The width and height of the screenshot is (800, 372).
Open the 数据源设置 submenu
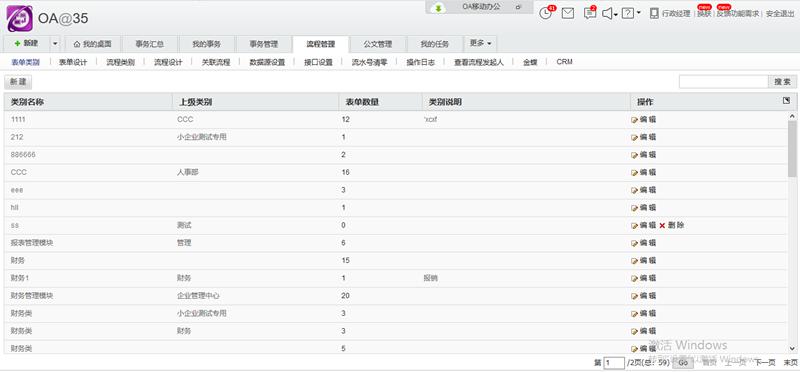pyautogui.click(x=267, y=62)
